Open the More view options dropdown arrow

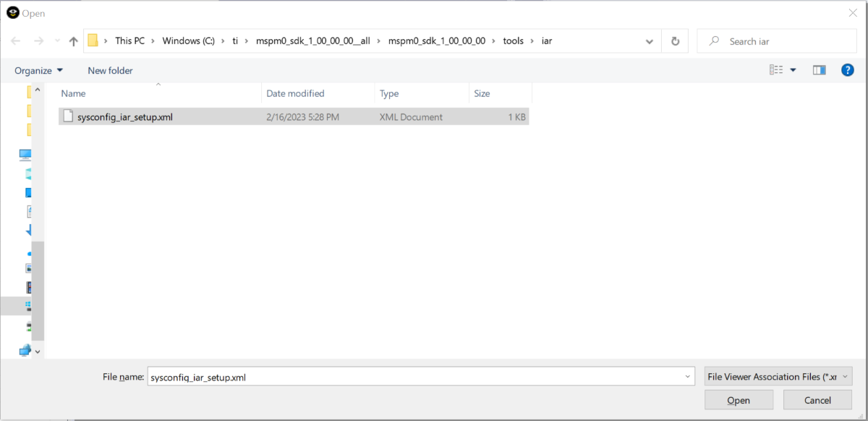point(793,70)
